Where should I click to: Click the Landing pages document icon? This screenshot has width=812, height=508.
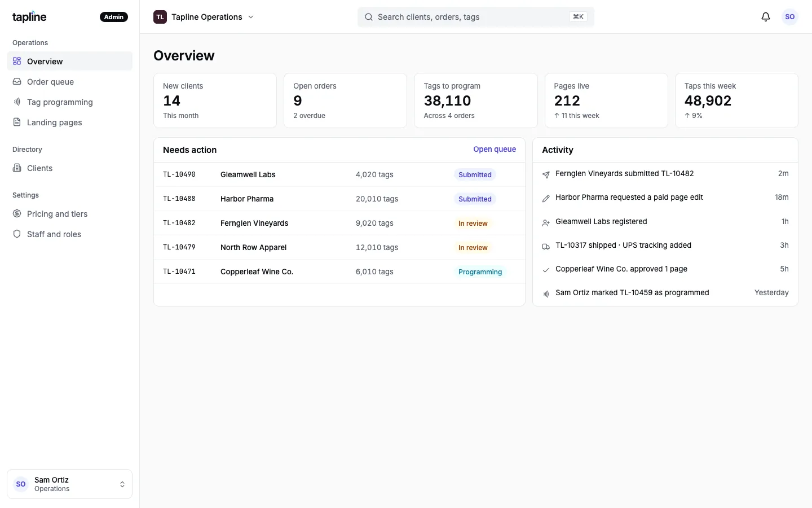[17, 122]
